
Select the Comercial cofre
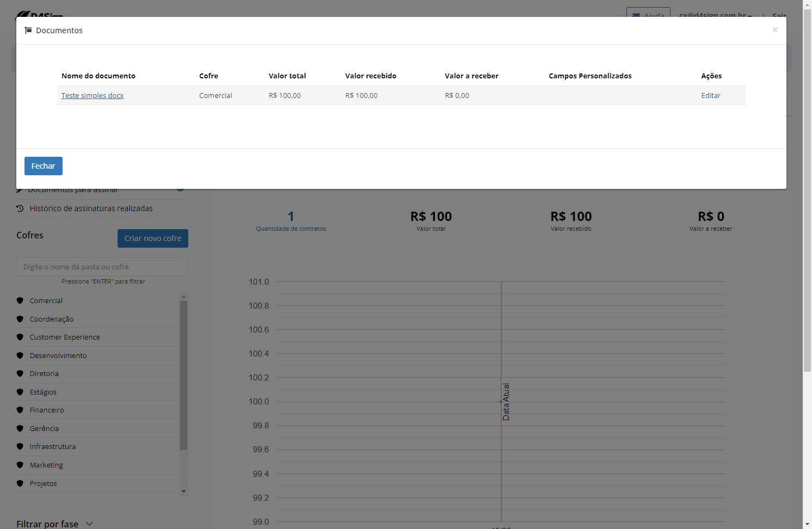[x=46, y=300]
